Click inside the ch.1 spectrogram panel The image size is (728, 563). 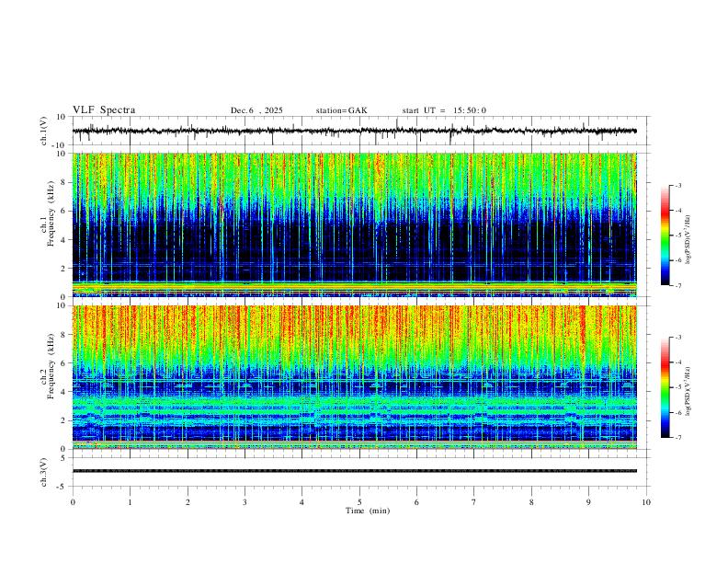click(x=354, y=224)
